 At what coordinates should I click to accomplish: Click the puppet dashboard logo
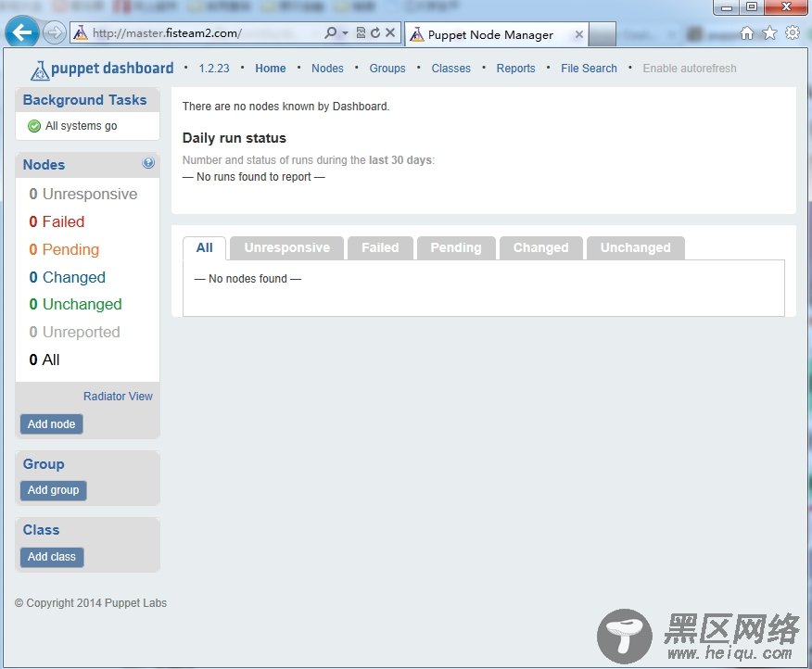(102, 69)
